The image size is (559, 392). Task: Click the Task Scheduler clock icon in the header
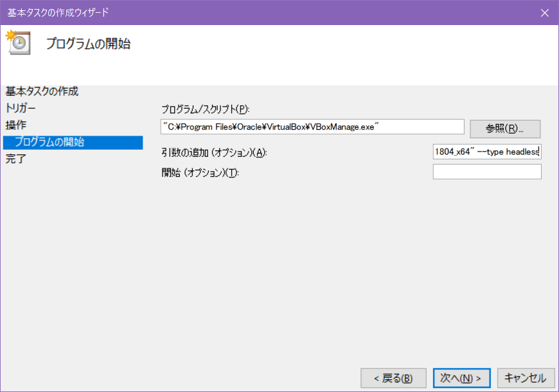[x=17, y=44]
